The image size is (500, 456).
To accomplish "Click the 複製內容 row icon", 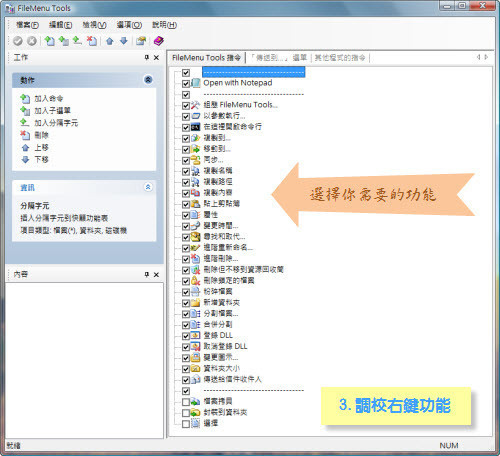I will (196, 193).
